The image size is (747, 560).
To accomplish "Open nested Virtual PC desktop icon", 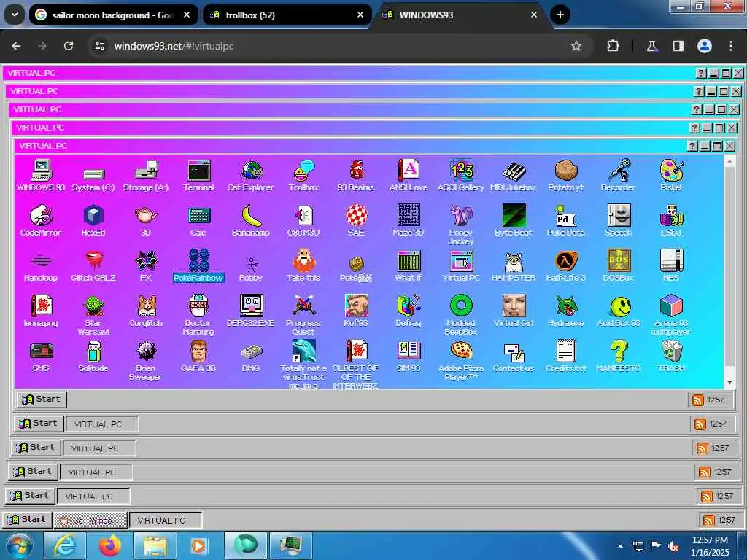I will pos(461,265).
